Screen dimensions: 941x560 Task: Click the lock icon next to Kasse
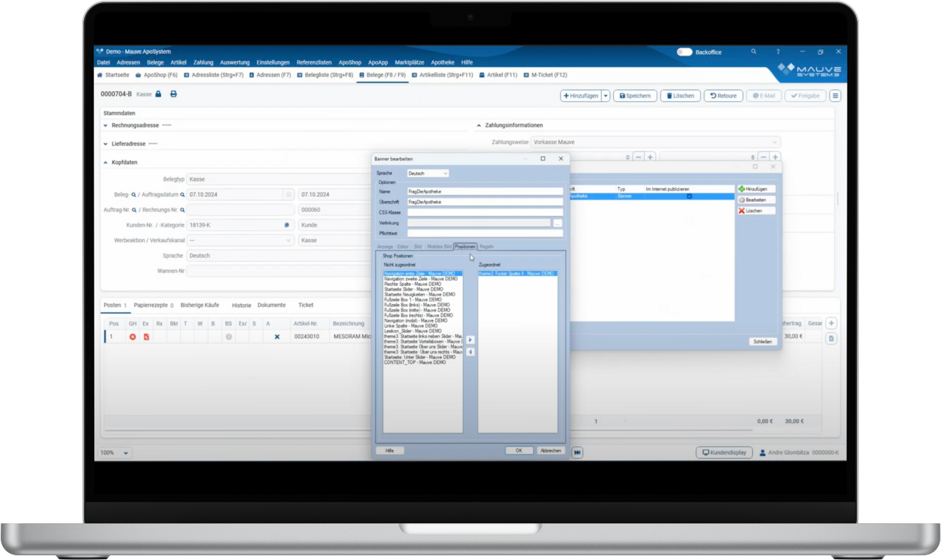point(158,94)
